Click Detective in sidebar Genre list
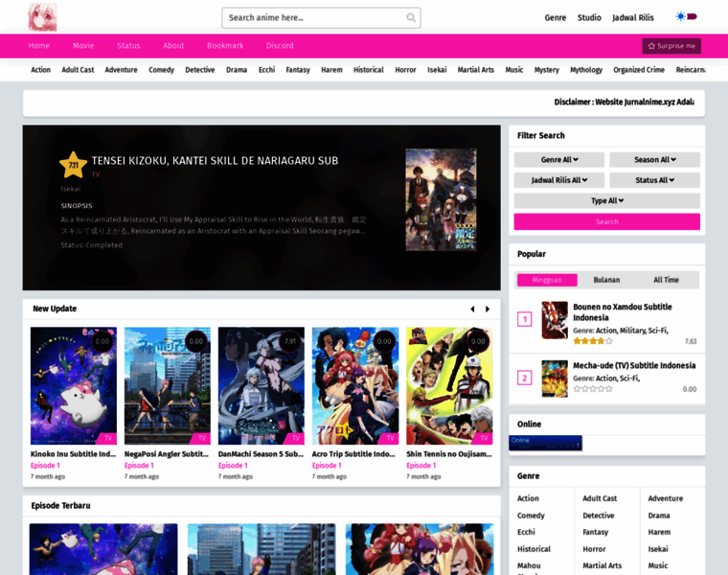Viewport: 728px width, 575px height. (x=599, y=516)
